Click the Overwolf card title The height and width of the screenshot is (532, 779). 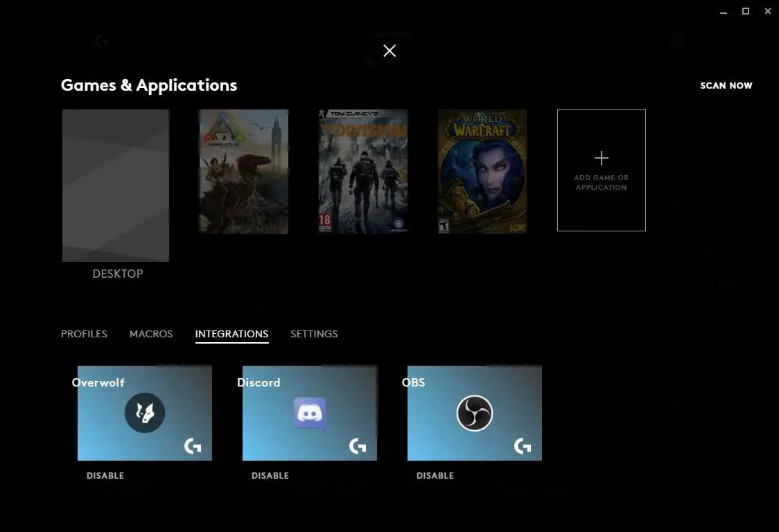pyautogui.click(x=98, y=382)
